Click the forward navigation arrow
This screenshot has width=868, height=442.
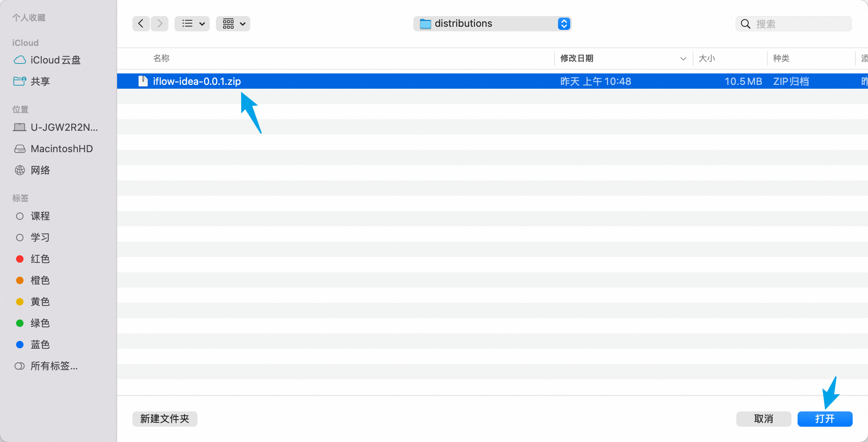tap(160, 24)
